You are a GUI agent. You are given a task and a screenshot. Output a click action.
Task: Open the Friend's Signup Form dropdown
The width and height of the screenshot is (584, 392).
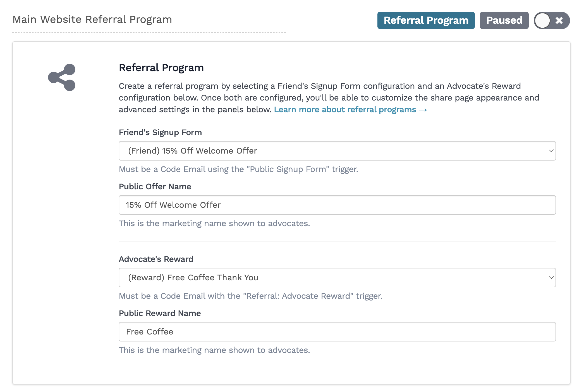tap(337, 151)
